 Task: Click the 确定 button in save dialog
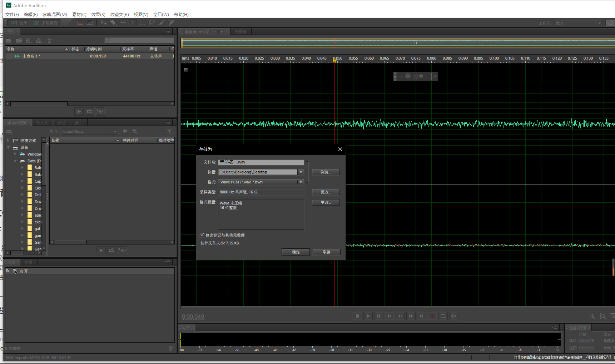tap(296, 252)
